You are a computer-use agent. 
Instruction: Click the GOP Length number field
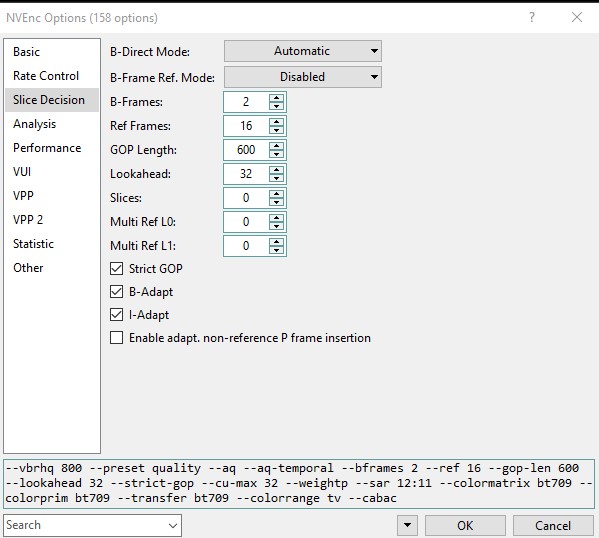[x=246, y=150]
